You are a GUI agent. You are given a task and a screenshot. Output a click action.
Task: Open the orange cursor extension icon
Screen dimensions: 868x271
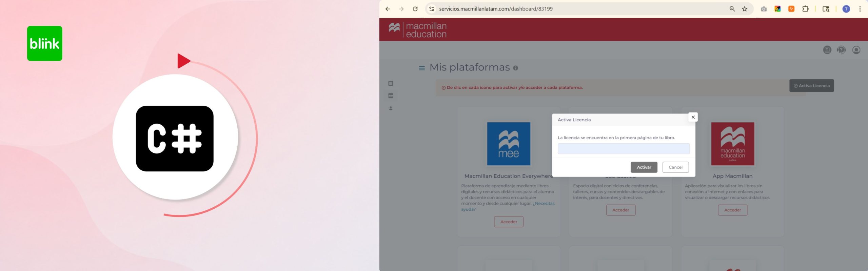click(x=791, y=9)
